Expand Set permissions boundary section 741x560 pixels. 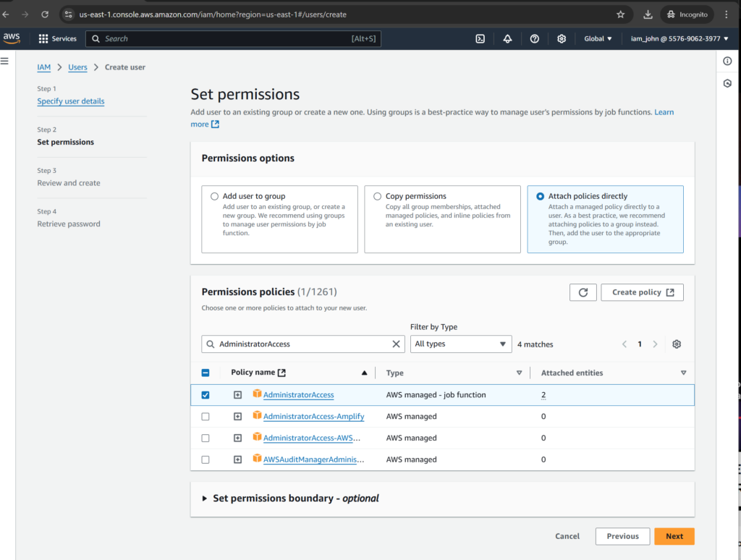(206, 499)
